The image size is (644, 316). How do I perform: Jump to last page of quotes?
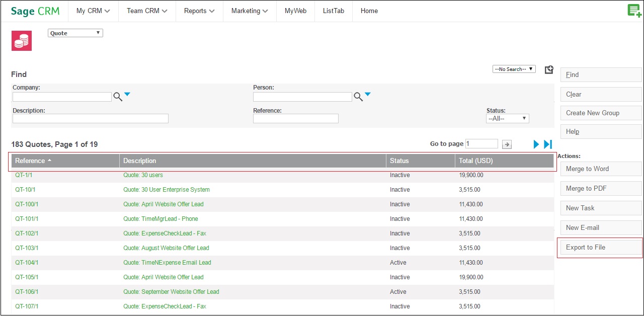pyautogui.click(x=548, y=144)
